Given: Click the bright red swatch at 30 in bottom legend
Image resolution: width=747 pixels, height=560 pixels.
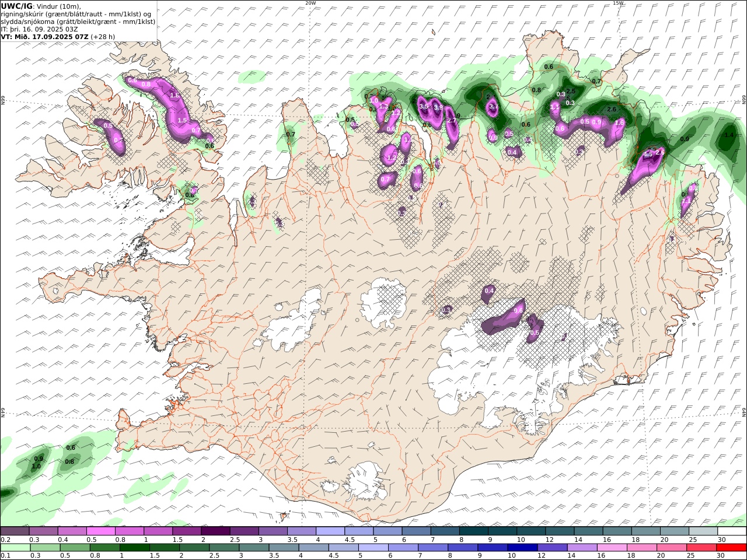Looking at the screenshot, I should pos(732,548).
